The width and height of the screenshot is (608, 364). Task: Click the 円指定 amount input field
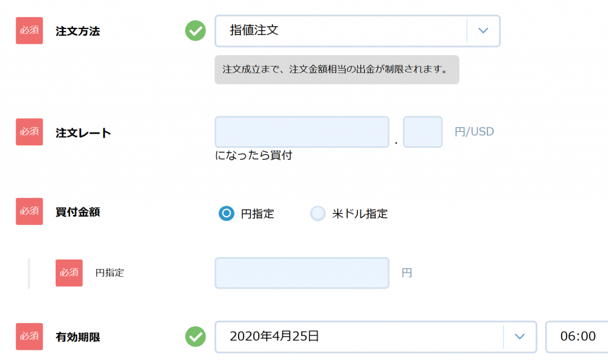pyautogui.click(x=302, y=273)
